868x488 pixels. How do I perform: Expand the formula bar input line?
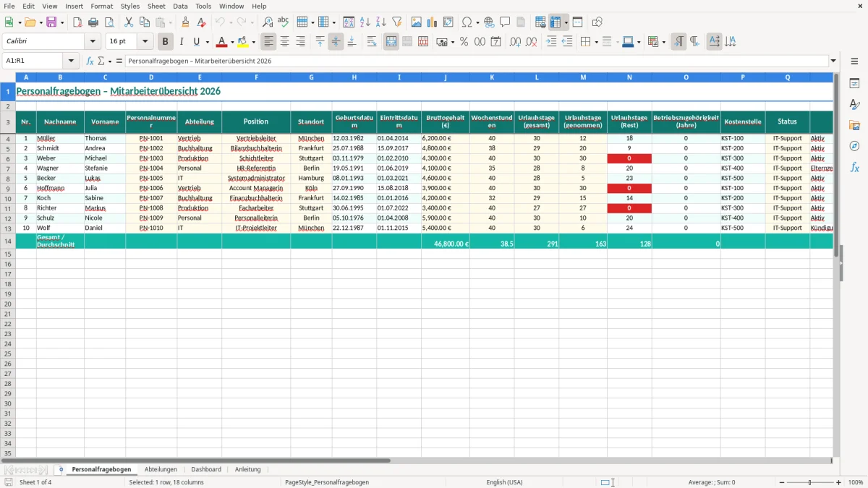(x=833, y=61)
